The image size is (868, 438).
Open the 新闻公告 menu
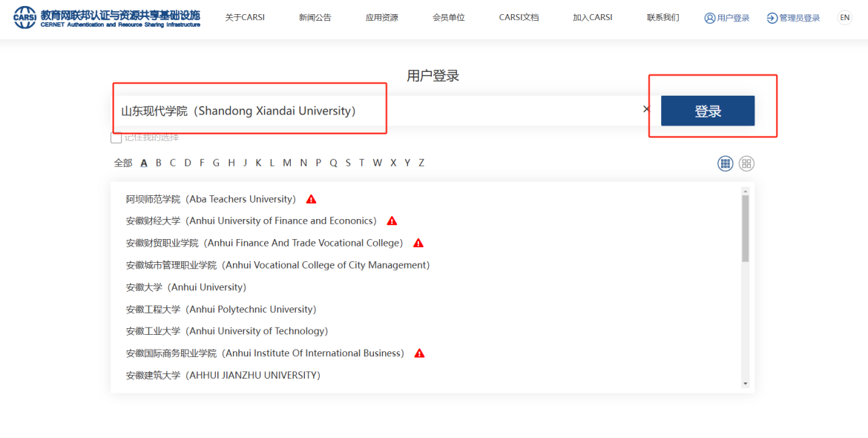click(x=315, y=18)
